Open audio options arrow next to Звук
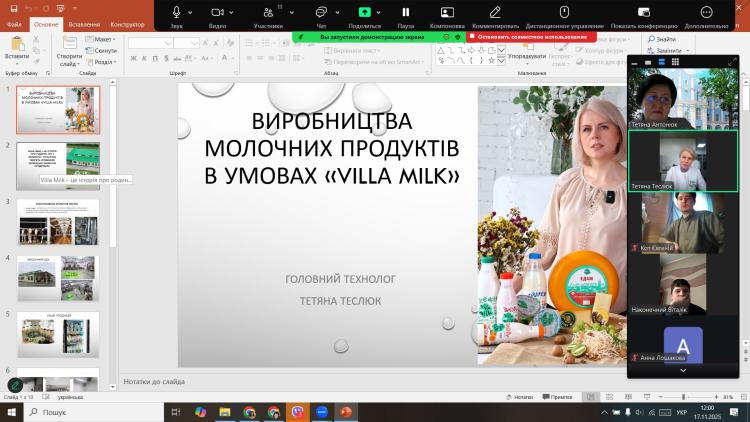 point(190,12)
